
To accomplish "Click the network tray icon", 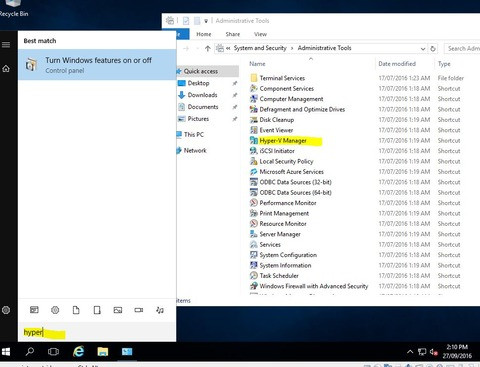I will click(x=422, y=352).
